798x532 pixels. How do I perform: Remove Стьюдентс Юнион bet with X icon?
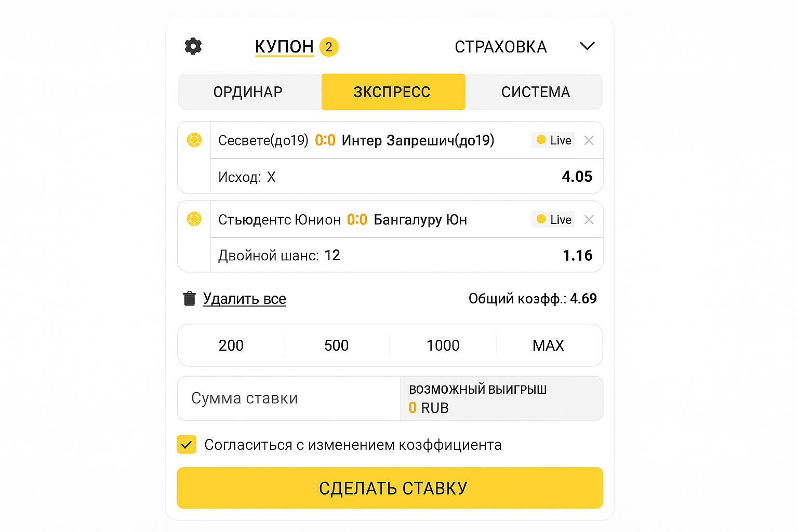(589, 220)
